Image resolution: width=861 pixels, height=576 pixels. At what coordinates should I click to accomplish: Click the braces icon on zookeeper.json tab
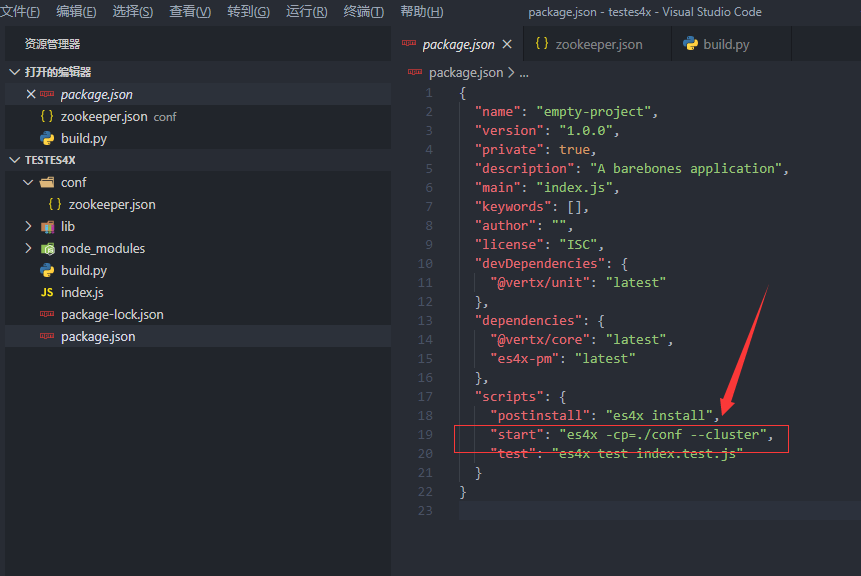coord(542,43)
